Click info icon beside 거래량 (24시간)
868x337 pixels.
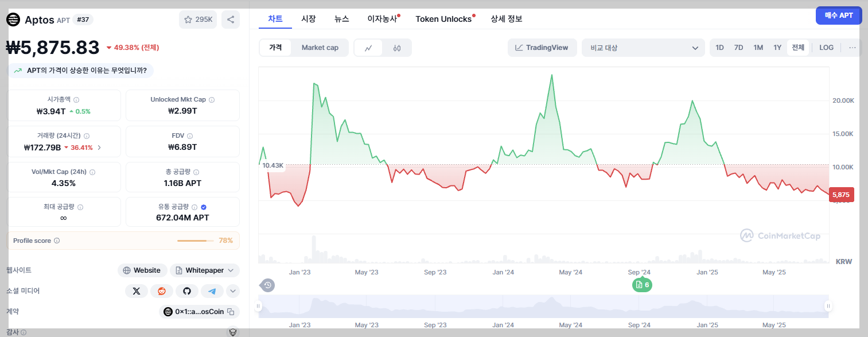coord(87,136)
